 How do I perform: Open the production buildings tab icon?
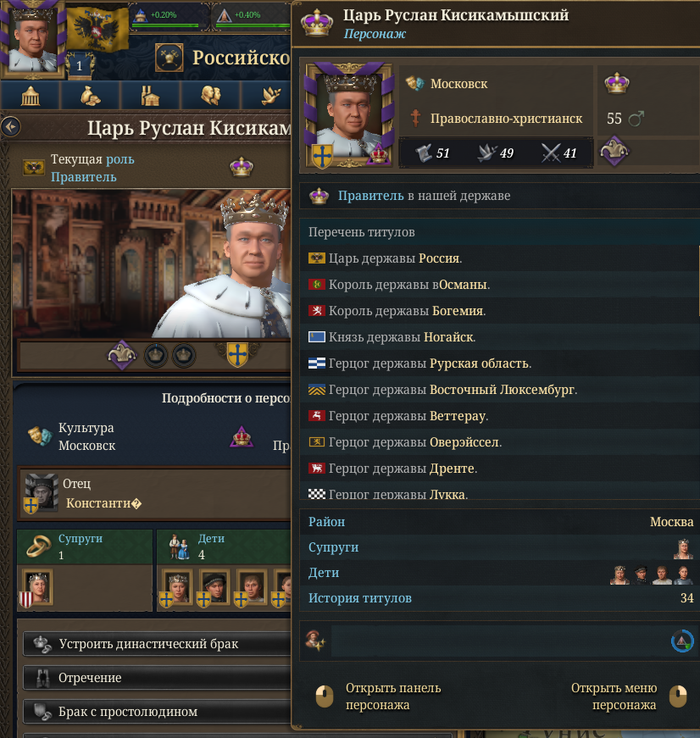pyautogui.click(x=151, y=96)
